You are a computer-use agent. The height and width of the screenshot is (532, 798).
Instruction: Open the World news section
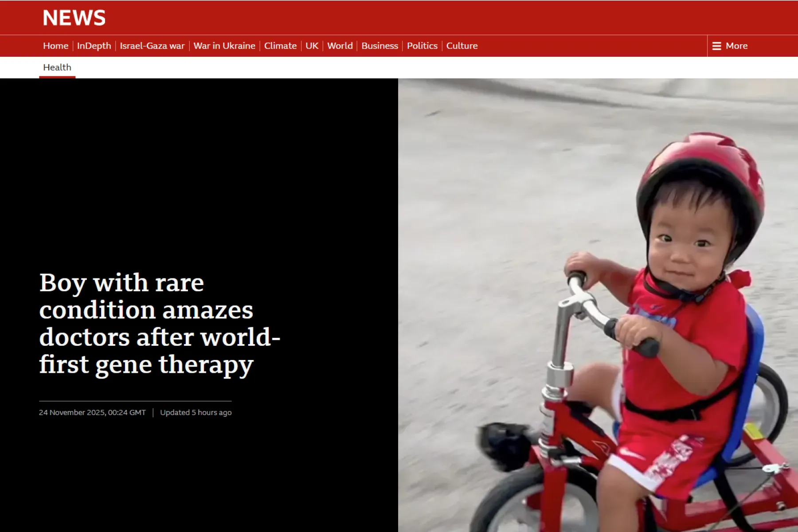pyautogui.click(x=340, y=46)
